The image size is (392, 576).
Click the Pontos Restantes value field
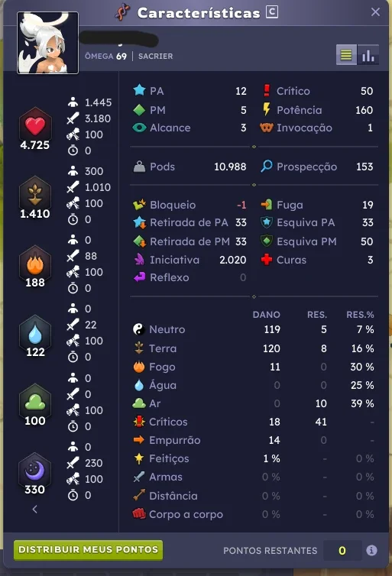342,550
